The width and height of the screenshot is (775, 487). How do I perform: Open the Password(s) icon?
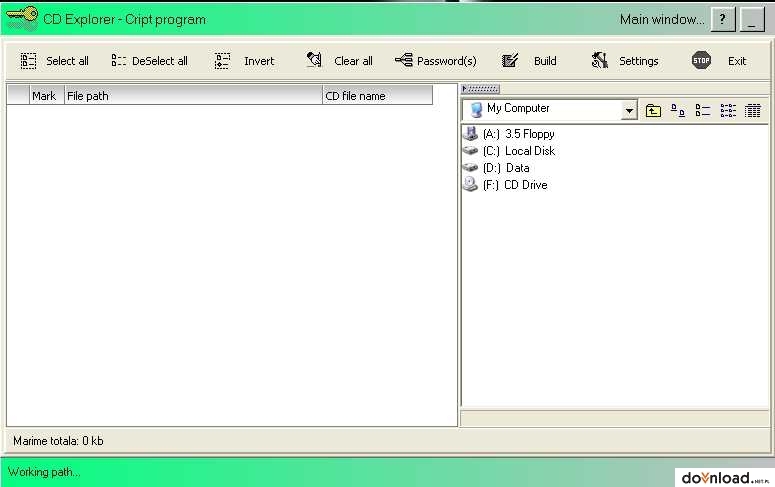404,60
